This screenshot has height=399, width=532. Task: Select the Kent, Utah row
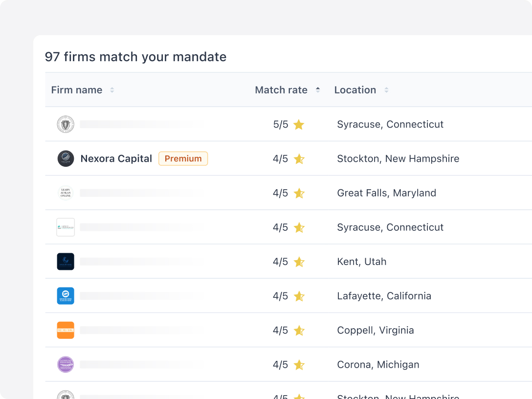[x=362, y=262]
